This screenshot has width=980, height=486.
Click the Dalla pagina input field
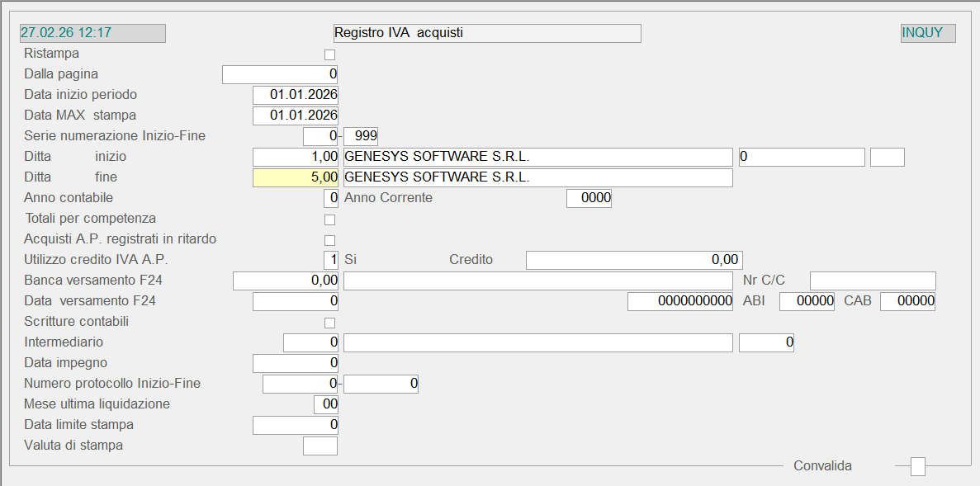[x=280, y=74]
